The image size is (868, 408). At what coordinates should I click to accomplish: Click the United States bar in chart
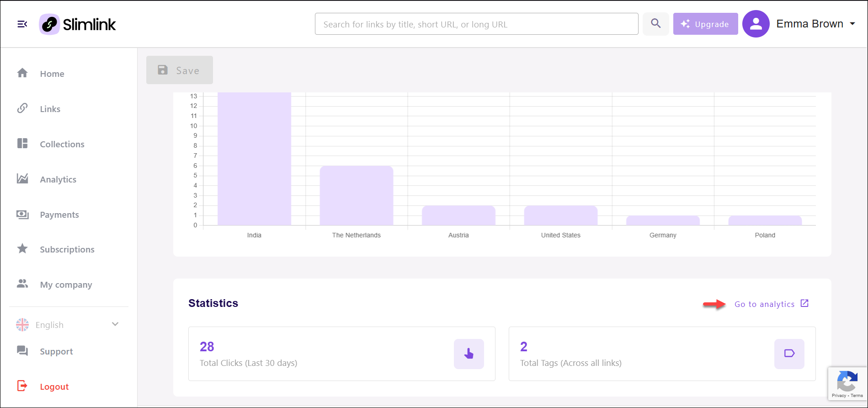click(x=561, y=215)
